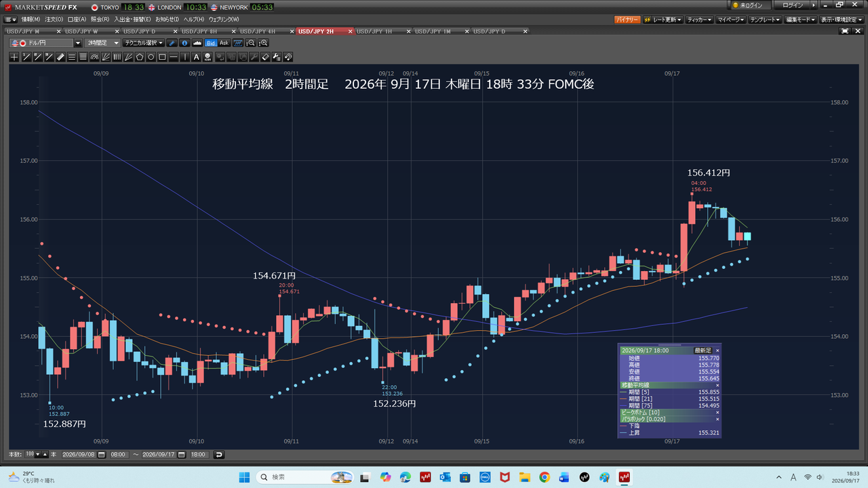The width and height of the screenshot is (868, 488).
Task: Open the end date calendar picker for 2026/09/17
Action: coord(181,454)
